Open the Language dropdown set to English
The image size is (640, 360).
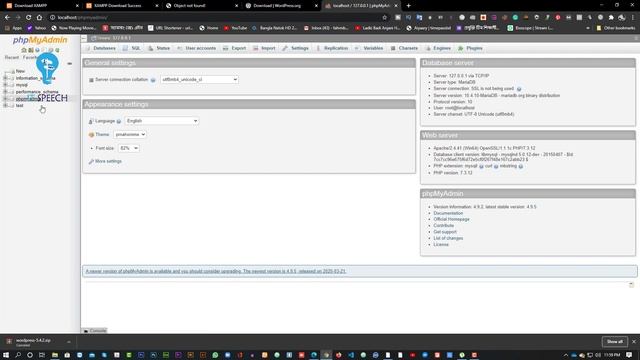pyautogui.click(x=162, y=121)
